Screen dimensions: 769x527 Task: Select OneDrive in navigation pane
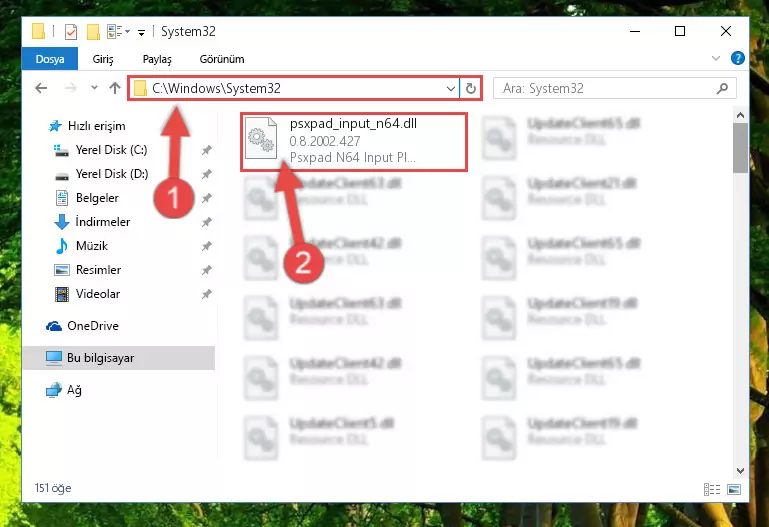point(93,326)
